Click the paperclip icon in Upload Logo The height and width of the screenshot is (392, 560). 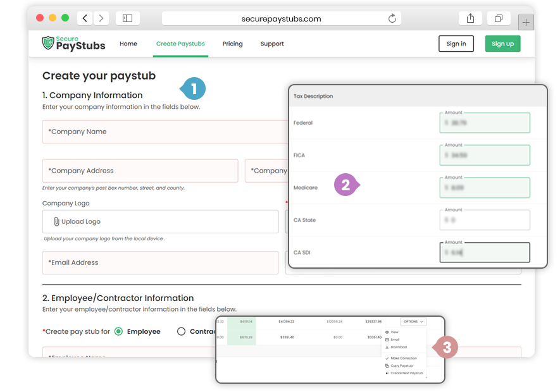[56, 222]
